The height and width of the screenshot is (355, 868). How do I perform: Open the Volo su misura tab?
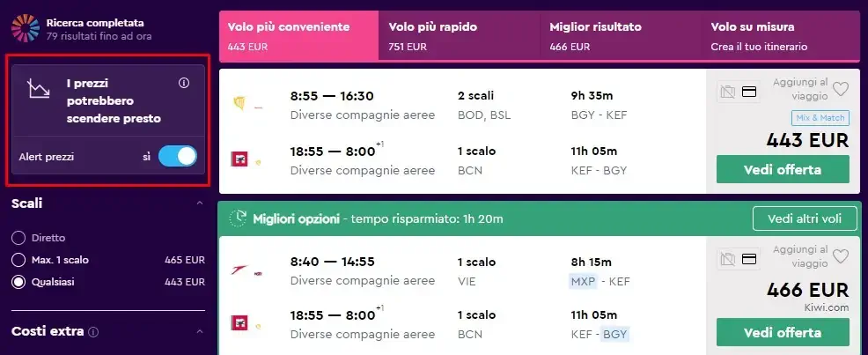(x=781, y=35)
